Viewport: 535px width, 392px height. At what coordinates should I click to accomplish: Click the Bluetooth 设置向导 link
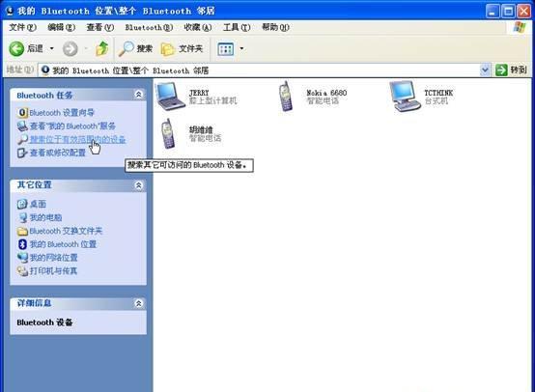[62, 113]
